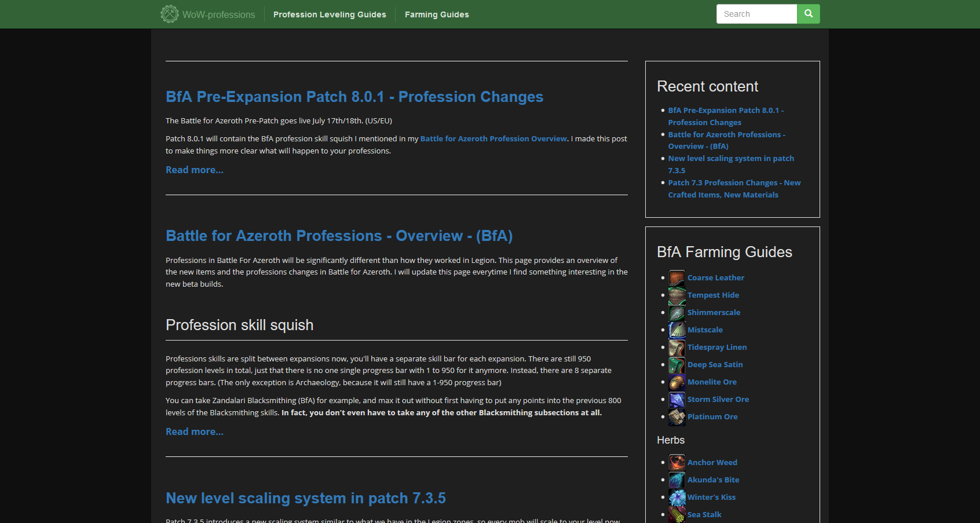Viewport: 980px width, 523px height.
Task: Open sidebar BfA Pre-Expansion Patch 8.0.1 link
Action: [726, 116]
